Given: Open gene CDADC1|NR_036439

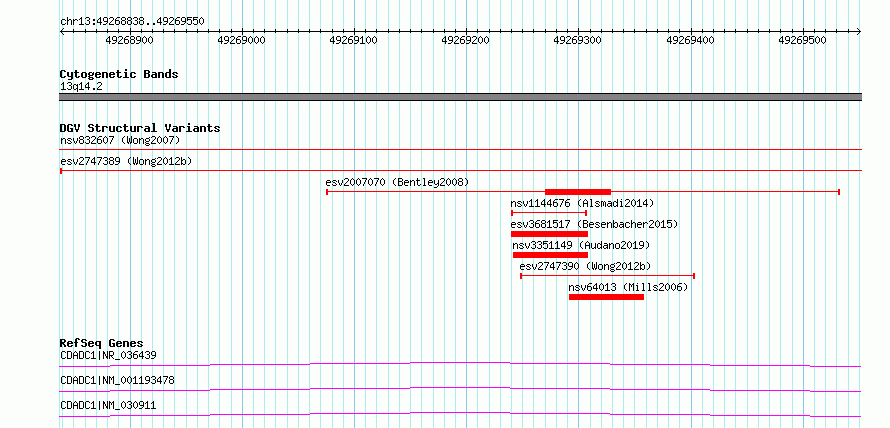Looking at the screenshot, I should [x=108, y=355].
